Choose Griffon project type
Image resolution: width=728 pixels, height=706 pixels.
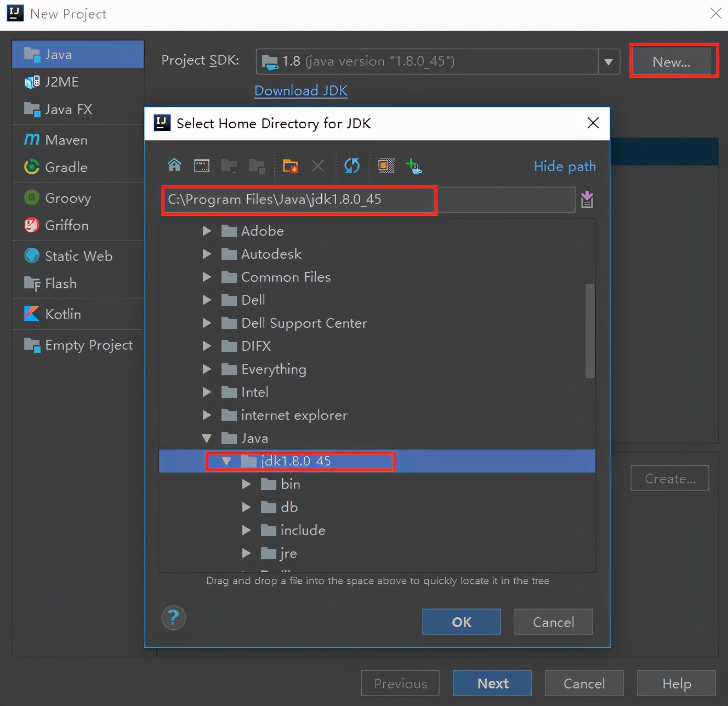(x=78, y=225)
